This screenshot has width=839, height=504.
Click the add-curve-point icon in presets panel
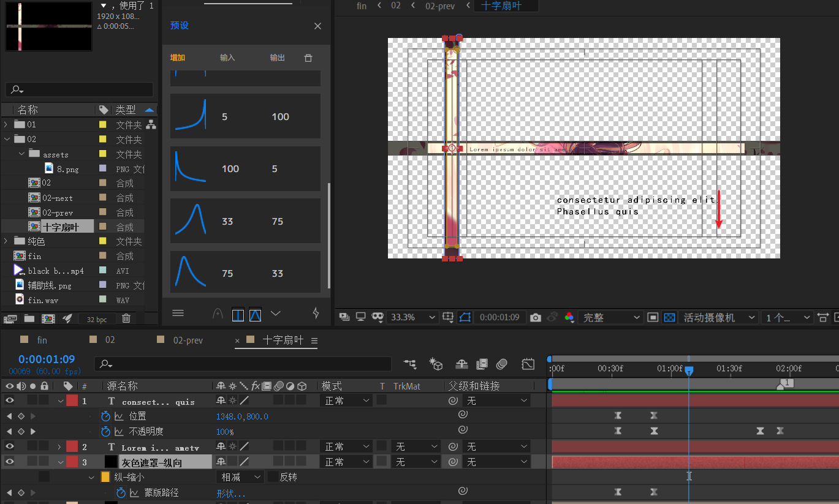(218, 314)
